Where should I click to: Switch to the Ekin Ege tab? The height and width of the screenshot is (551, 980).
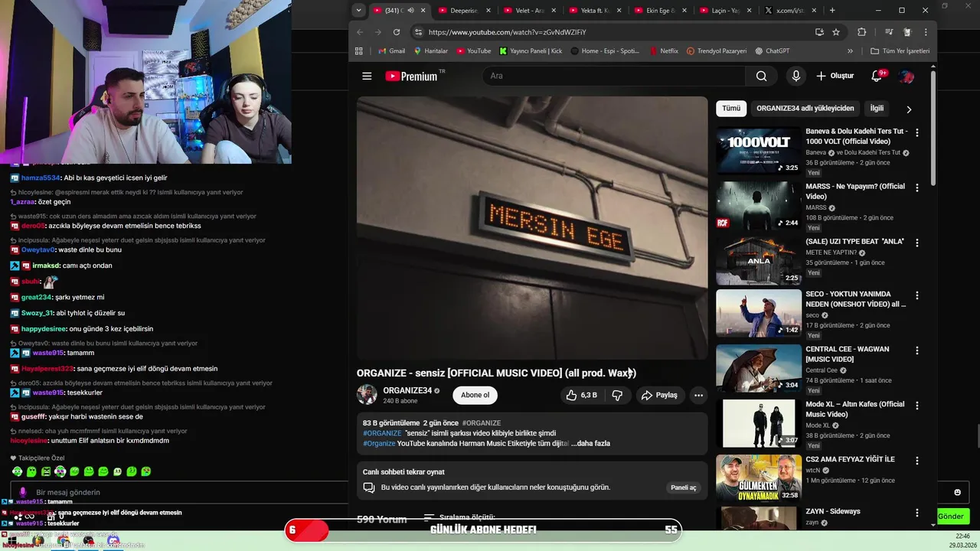[x=660, y=11]
